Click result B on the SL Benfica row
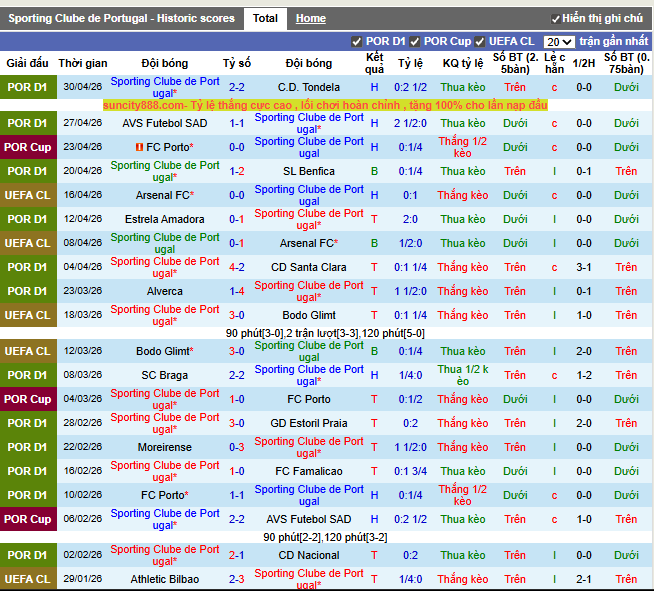Screen dimensions: 654x591 (x=374, y=171)
